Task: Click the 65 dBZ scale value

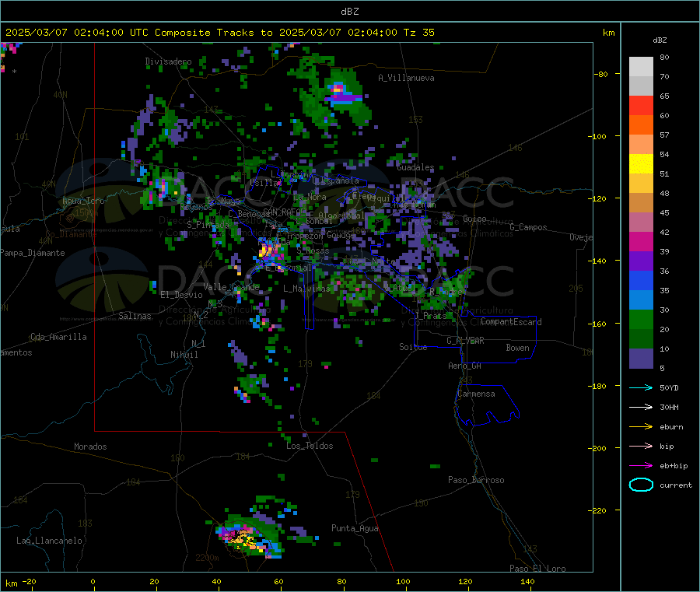Action: click(664, 96)
